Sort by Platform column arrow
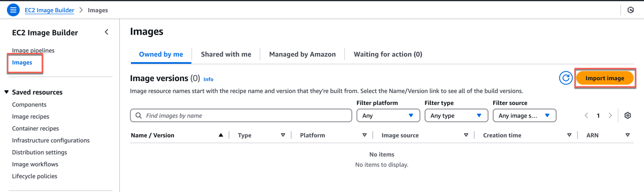The width and height of the screenshot is (644, 192). 365,135
